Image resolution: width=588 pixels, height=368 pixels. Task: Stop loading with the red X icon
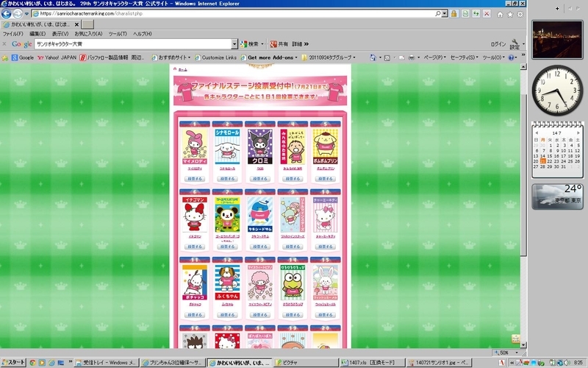(x=487, y=14)
